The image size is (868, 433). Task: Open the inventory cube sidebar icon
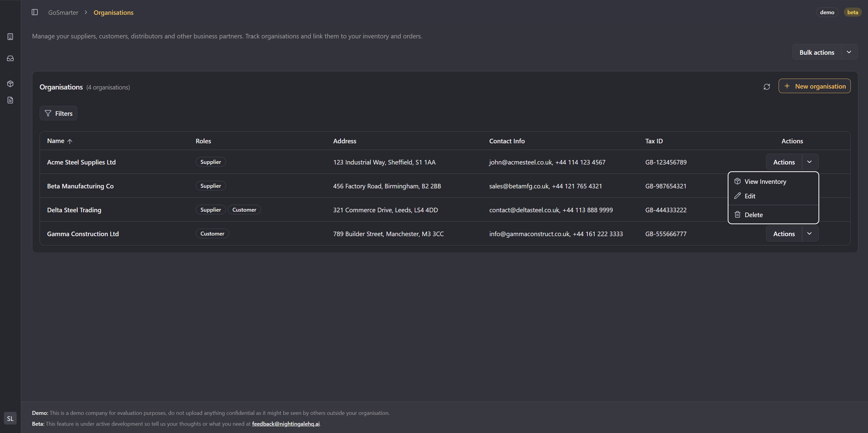10,84
